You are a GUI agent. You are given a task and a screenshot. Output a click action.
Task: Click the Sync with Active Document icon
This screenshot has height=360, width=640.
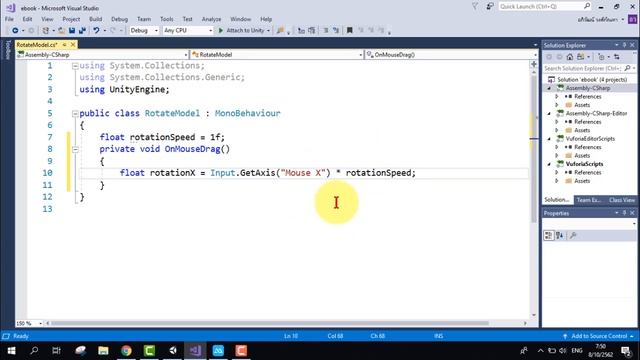[617, 57]
